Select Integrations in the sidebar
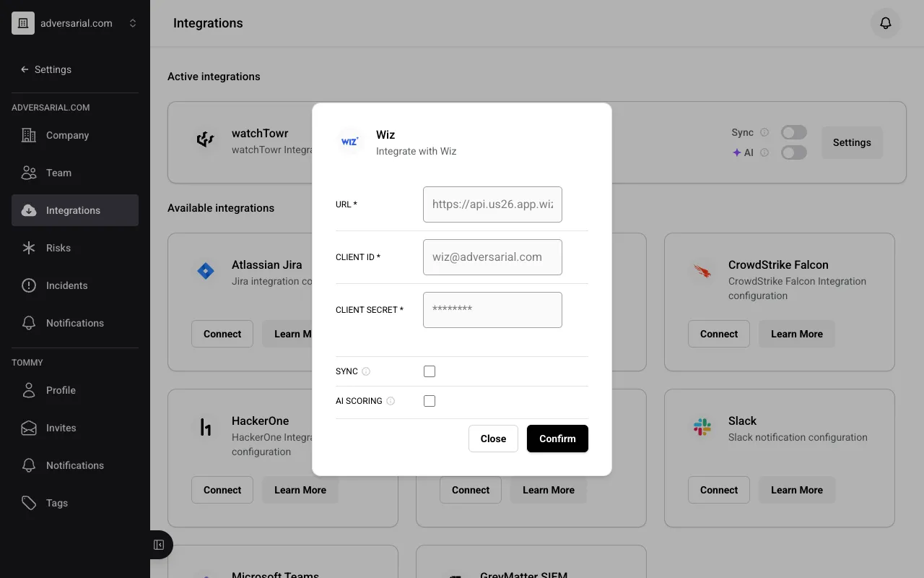Image resolution: width=924 pixels, height=578 pixels. [x=75, y=210]
